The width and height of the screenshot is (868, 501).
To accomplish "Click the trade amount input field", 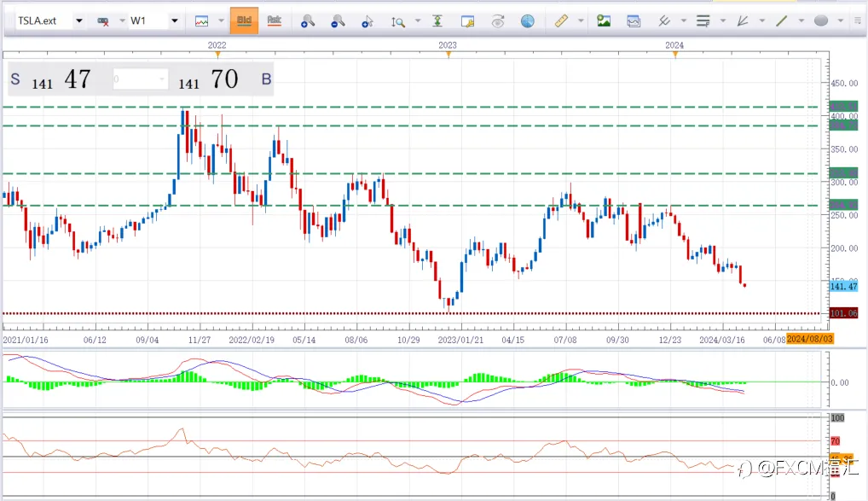I will coord(140,79).
